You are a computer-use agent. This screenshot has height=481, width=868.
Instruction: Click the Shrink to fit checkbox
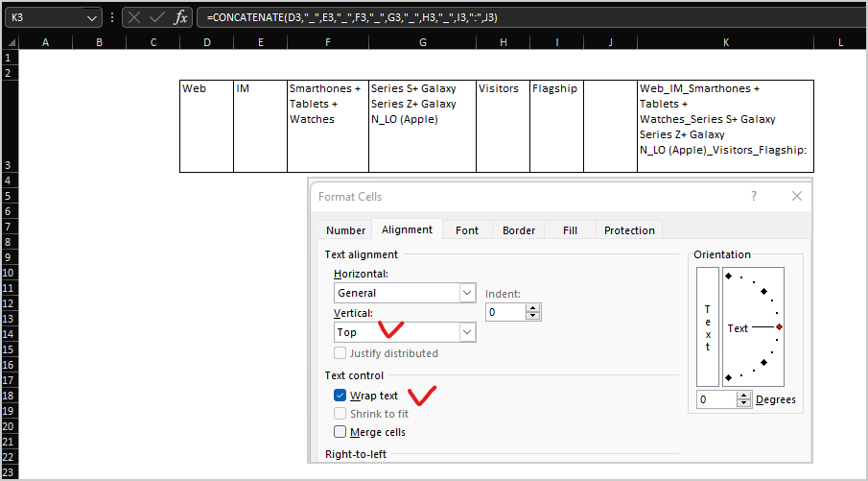click(x=340, y=414)
